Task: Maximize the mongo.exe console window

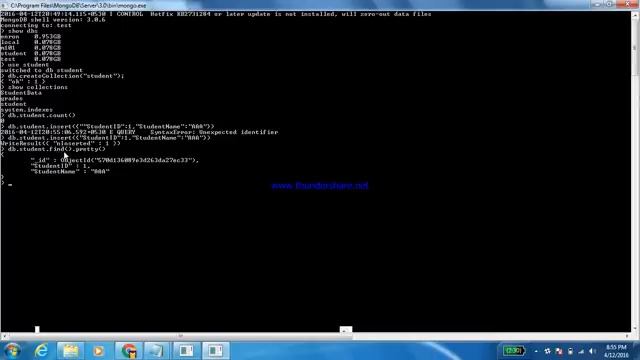Action: coord(609,4)
